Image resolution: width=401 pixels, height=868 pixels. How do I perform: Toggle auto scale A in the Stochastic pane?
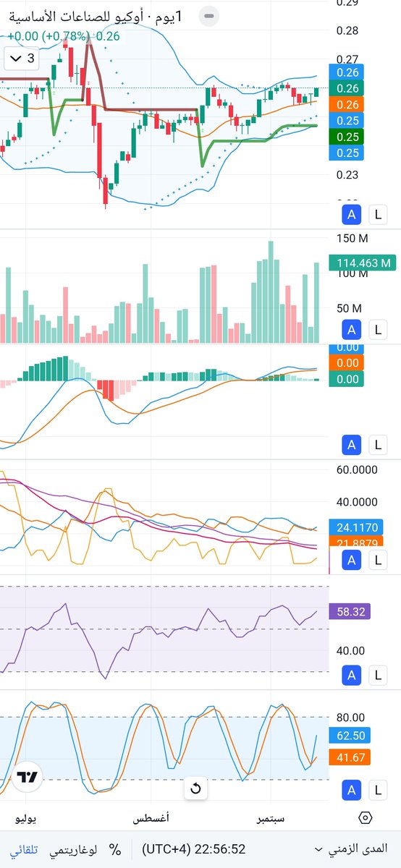(352, 790)
